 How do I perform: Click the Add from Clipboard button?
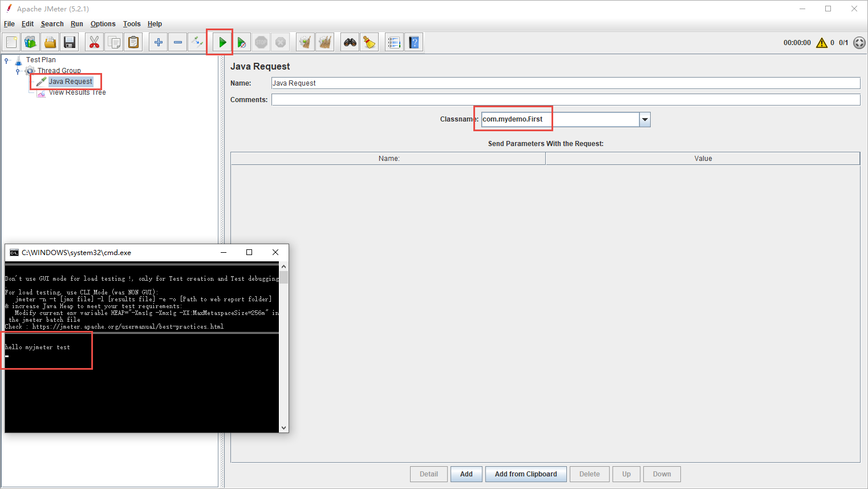[525, 474]
